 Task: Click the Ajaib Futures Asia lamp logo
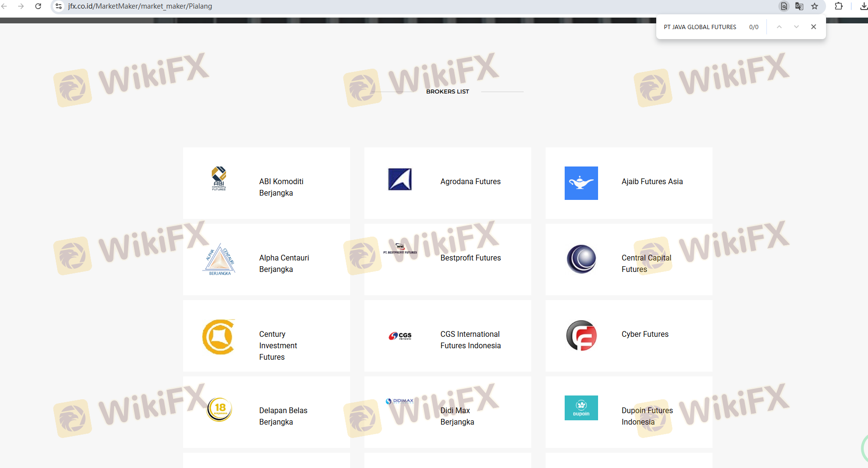point(581,183)
